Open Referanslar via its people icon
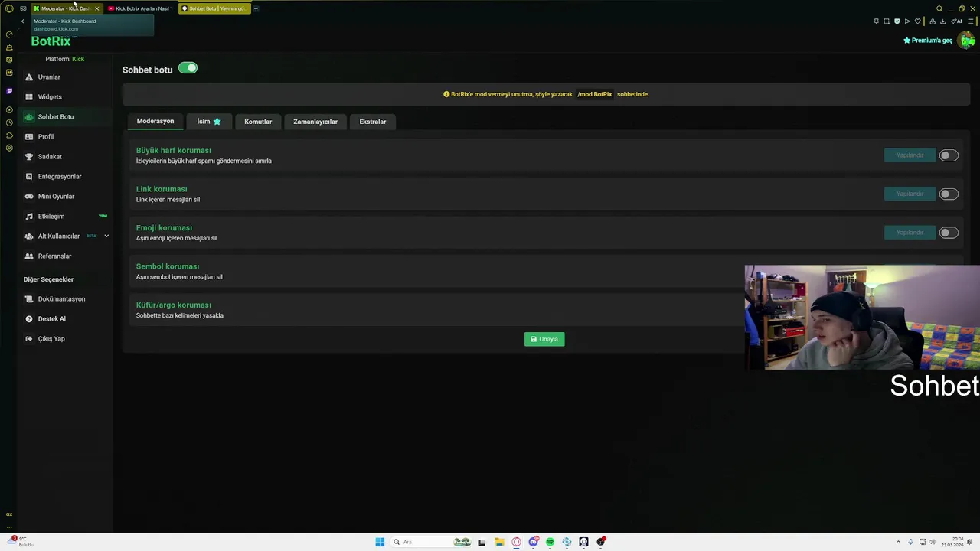Image resolution: width=980 pixels, height=551 pixels. click(x=29, y=256)
